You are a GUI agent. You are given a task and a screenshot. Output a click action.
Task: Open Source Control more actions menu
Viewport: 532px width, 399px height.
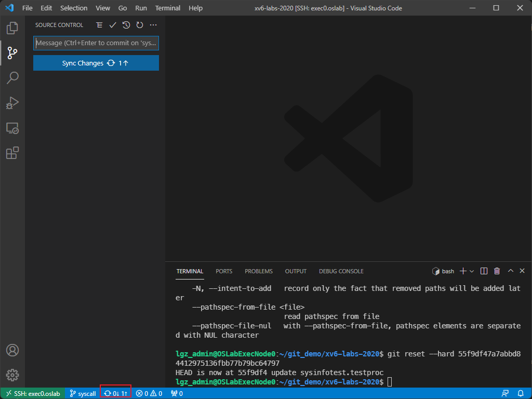(x=153, y=25)
